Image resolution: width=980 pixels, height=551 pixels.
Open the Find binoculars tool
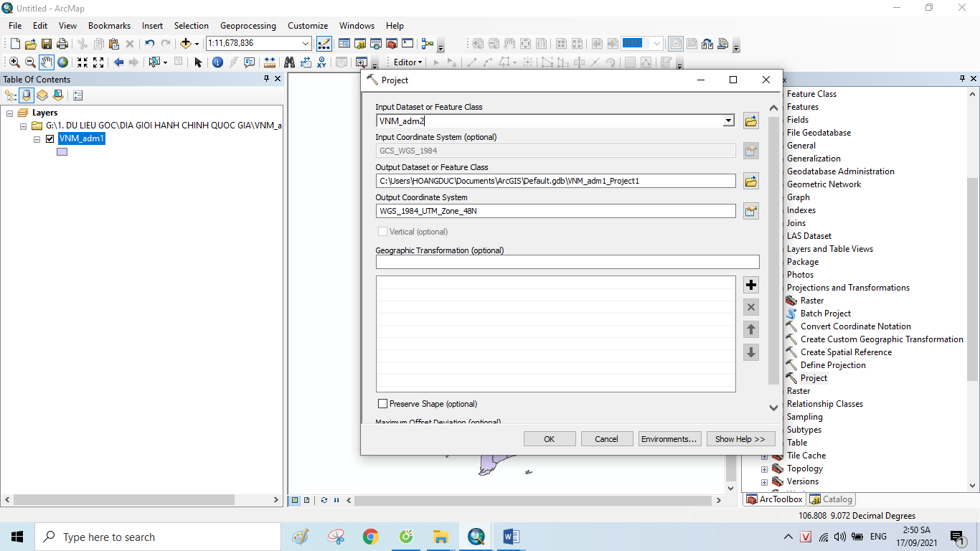tap(289, 62)
